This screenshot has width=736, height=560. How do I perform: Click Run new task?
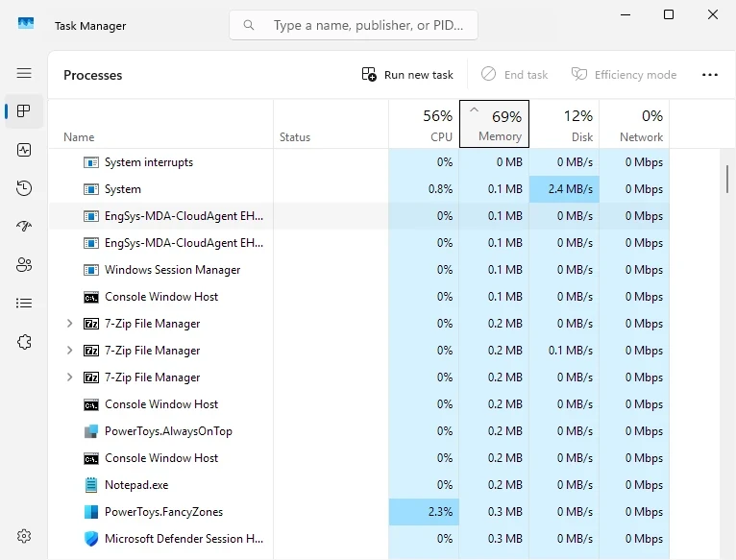pos(407,75)
